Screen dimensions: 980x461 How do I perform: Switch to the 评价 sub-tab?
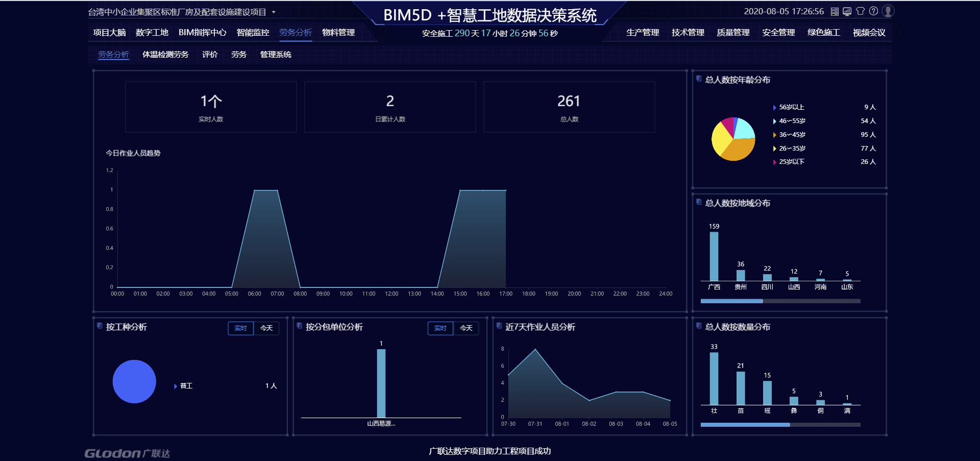pos(210,55)
